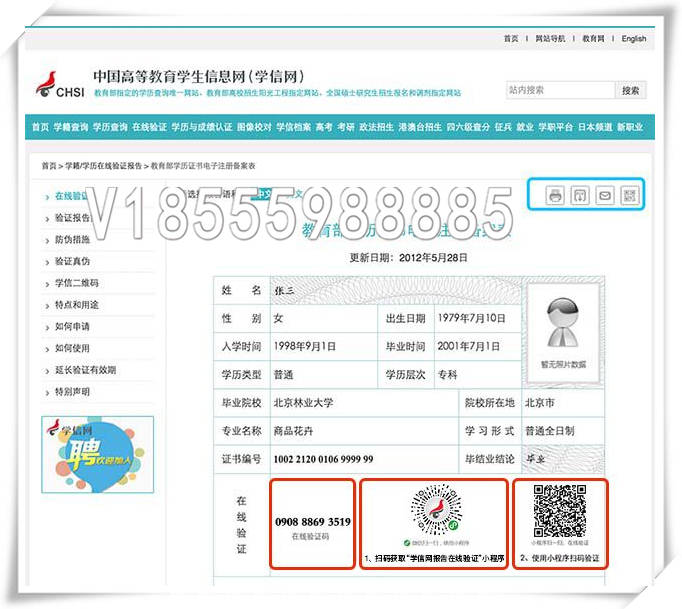Click the 站内搜索 search input field

click(x=560, y=90)
